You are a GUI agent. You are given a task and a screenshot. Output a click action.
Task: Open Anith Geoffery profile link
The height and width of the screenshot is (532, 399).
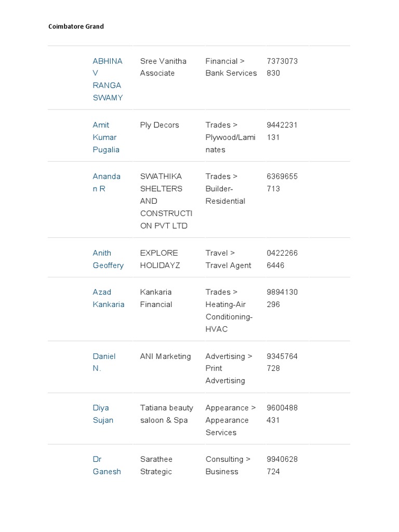point(108,259)
